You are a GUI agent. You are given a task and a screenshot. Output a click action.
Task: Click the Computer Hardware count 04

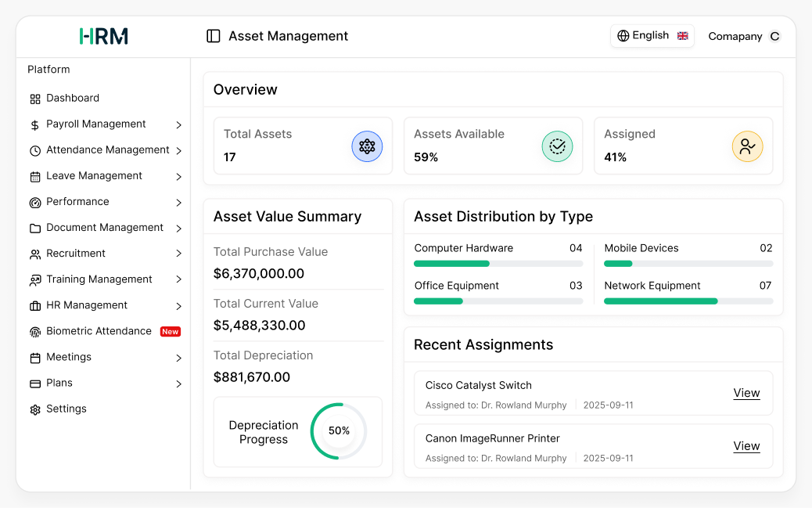[x=576, y=248]
